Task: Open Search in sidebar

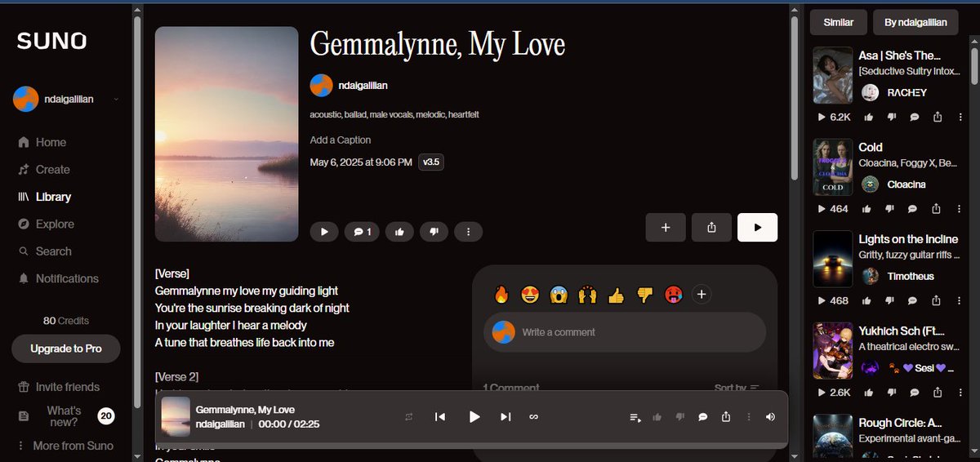Action: tap(45, 251)
